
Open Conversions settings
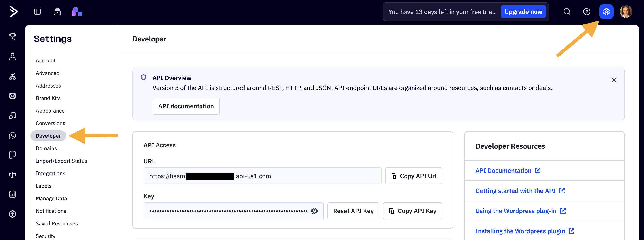(50, 123)
